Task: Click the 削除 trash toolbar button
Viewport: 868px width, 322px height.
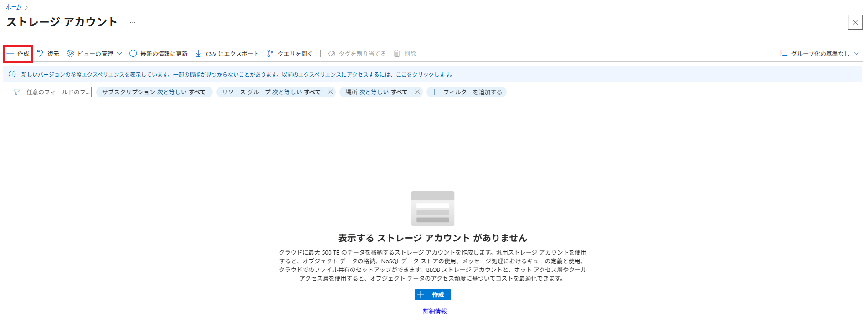Action: 405,54
